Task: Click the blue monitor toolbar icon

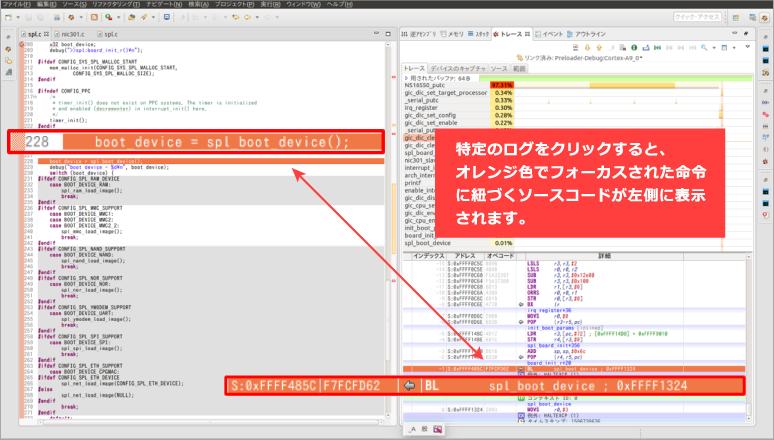Action: pos(167,17)
